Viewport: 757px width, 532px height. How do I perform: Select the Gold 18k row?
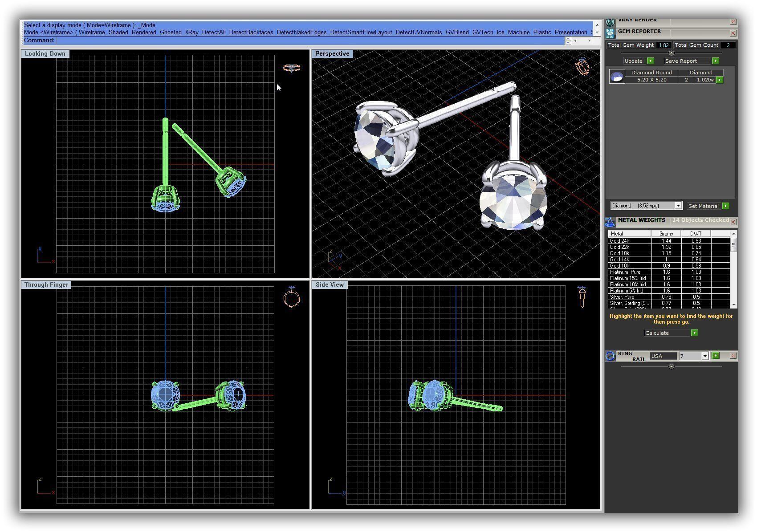[x=629, y=253]
